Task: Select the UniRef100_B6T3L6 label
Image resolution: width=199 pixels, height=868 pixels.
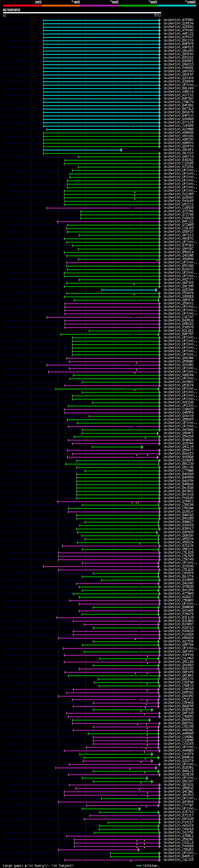Action: pyautogui.click(x=179, y=109)
